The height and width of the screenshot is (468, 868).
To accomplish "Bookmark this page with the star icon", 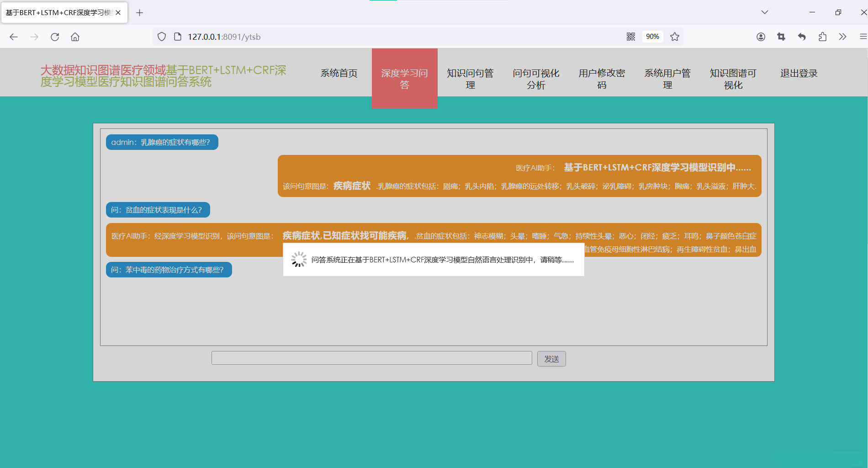I will pos(675,37).
